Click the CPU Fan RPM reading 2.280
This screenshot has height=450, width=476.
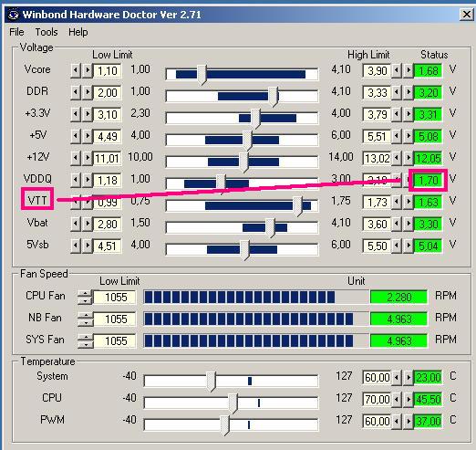(398, 298)
